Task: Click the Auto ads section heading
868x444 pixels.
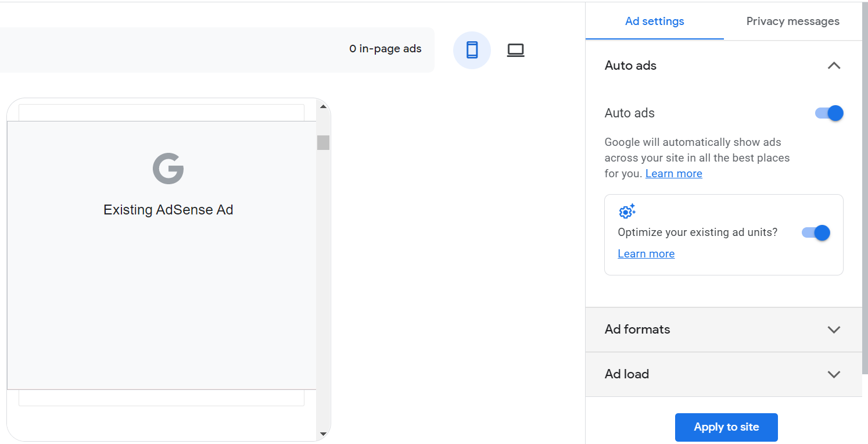Action: coord(630,66)
